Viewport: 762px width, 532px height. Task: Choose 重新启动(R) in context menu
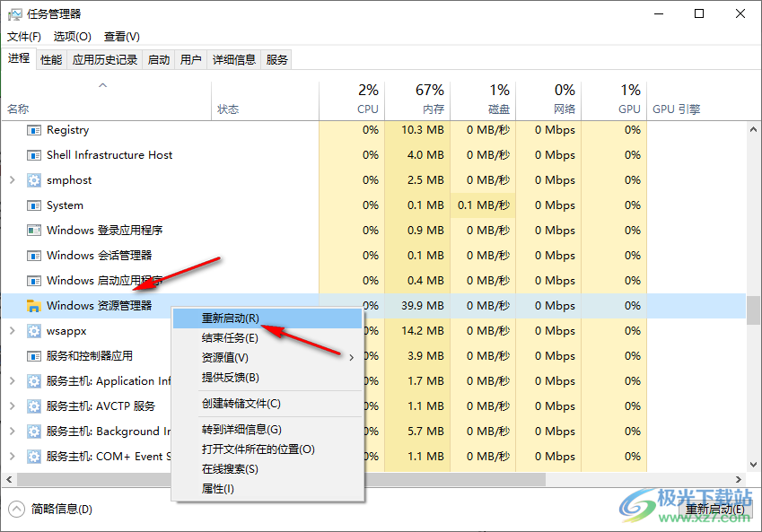[x=267, y=318]
